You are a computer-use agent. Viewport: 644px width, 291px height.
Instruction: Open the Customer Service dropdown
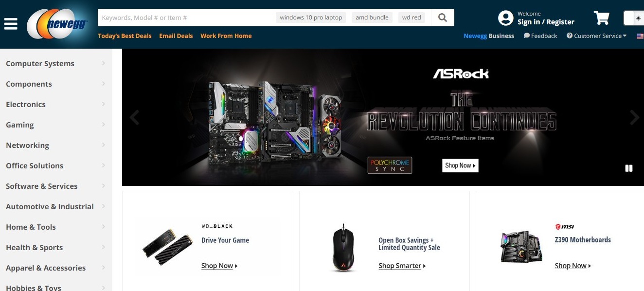(x=597, y=36)
